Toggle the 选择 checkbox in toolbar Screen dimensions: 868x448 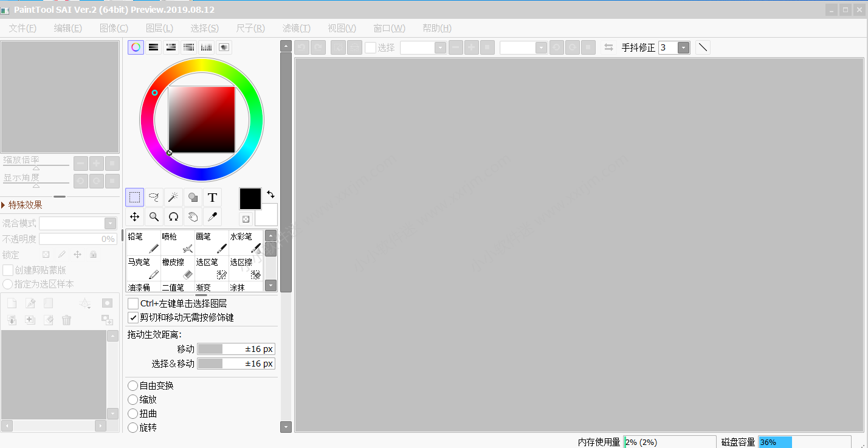(370, 47)
